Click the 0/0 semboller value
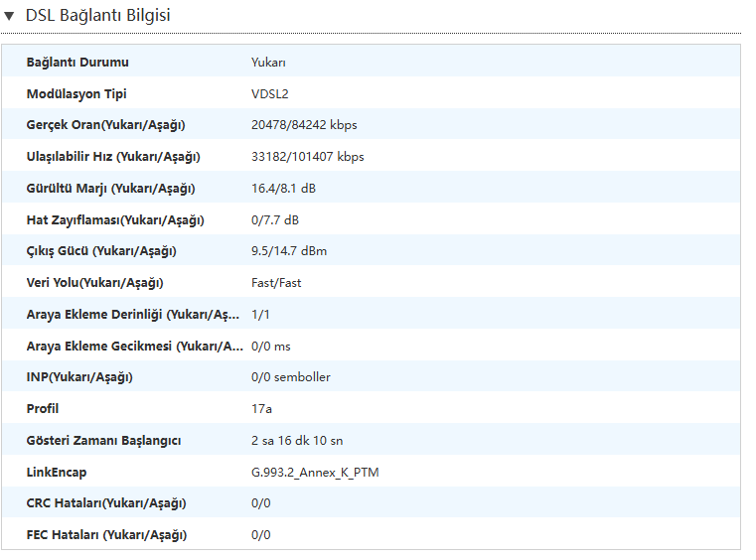This screenshot has height=560, width=756. tap(291, 377)
